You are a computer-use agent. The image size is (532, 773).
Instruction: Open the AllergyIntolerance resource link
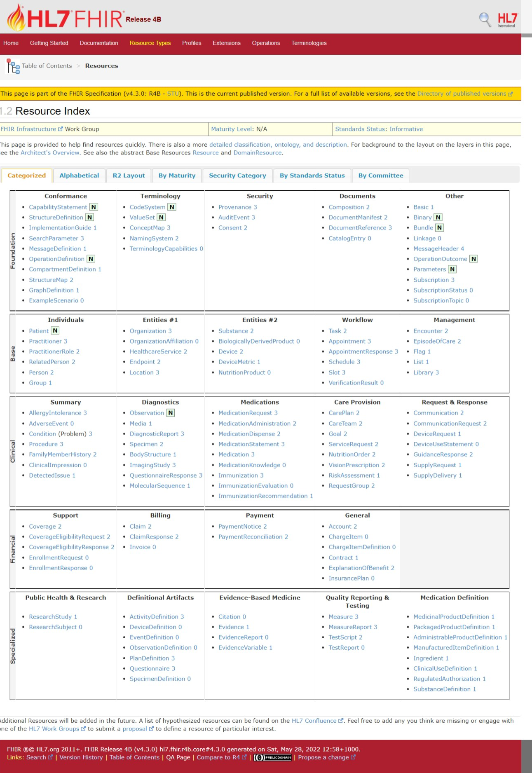[55, 413]
